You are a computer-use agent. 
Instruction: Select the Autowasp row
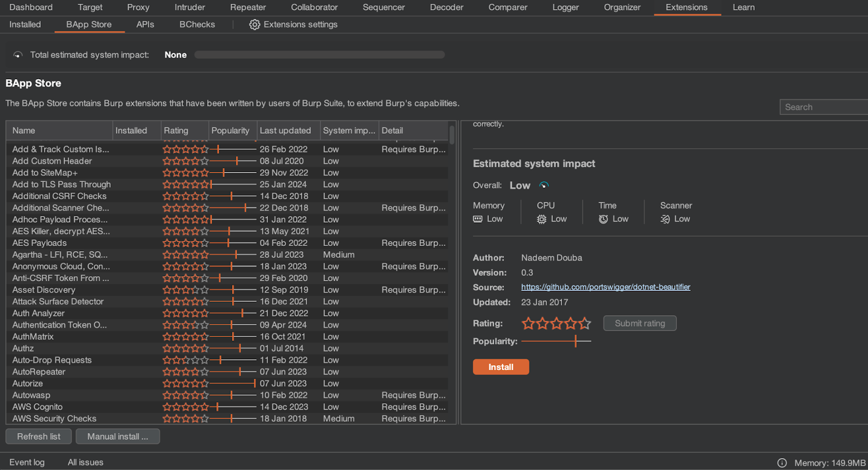[x=227, y=395]
